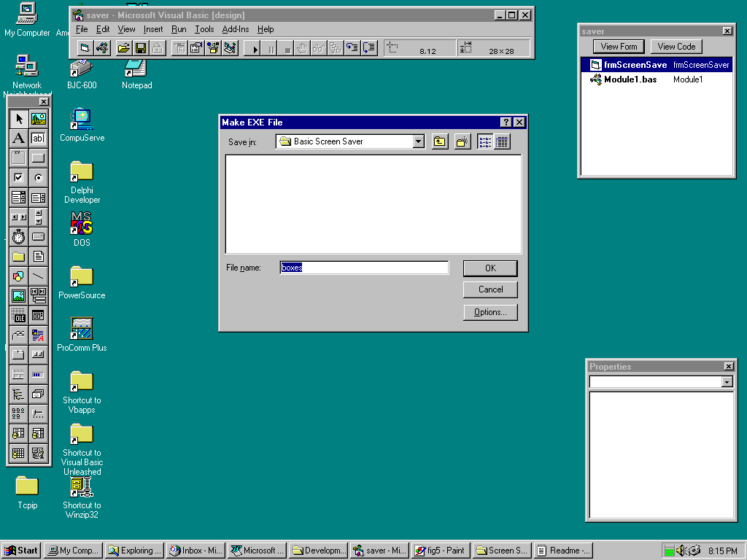Expand the Save in folder dropdown
Screen dimensions: 747x560
click(418, 141)
